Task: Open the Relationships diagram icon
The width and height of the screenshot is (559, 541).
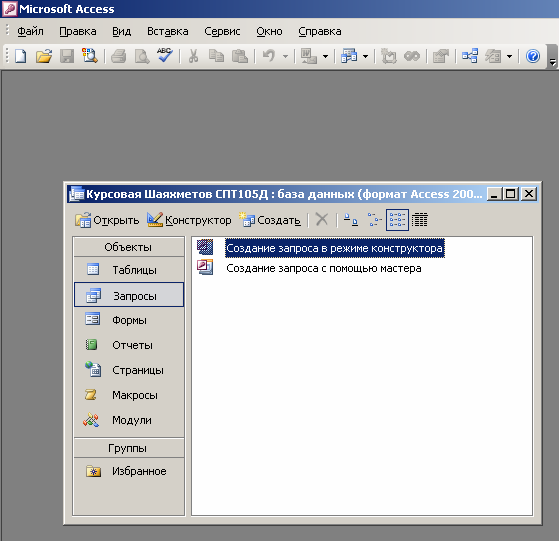Action: pyautogui.click(x=470, y=56)
